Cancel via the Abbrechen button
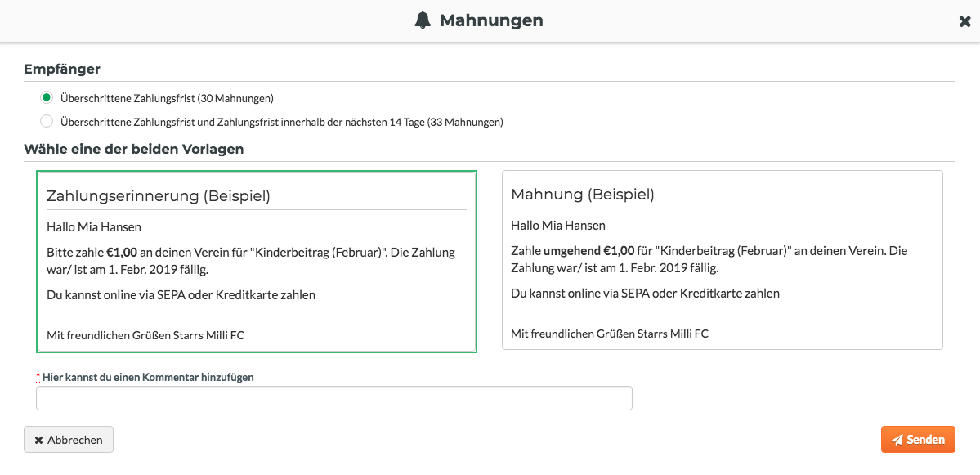 pos(69,439)
